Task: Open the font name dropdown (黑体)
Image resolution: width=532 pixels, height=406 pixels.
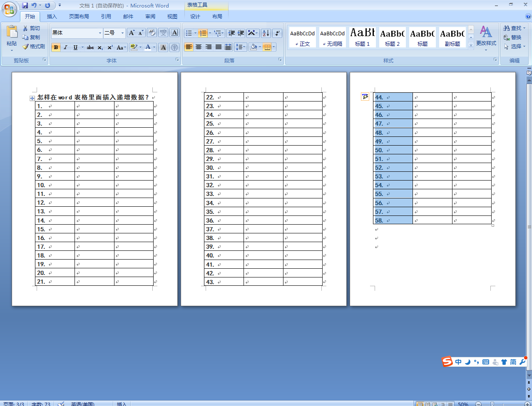Action: [x=100, y=33]
